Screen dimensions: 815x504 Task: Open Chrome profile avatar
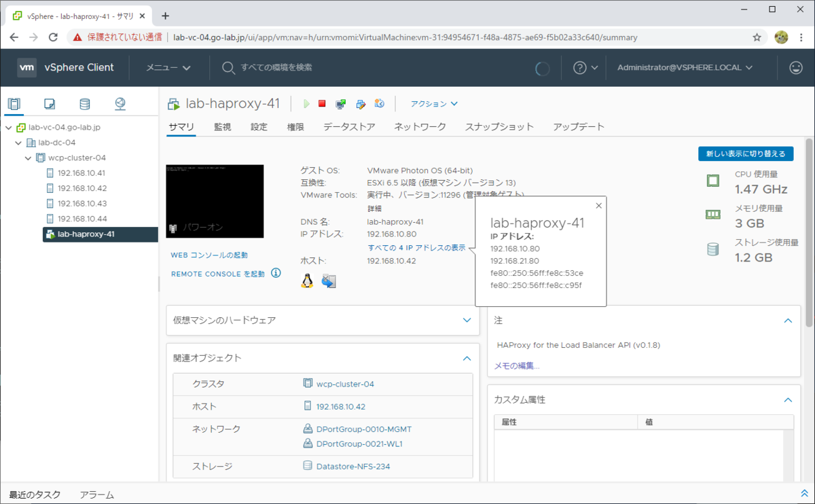click(781, 37)
